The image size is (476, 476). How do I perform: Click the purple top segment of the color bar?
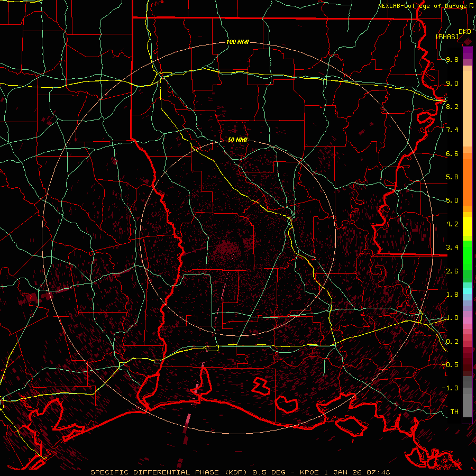click(467, 53)
